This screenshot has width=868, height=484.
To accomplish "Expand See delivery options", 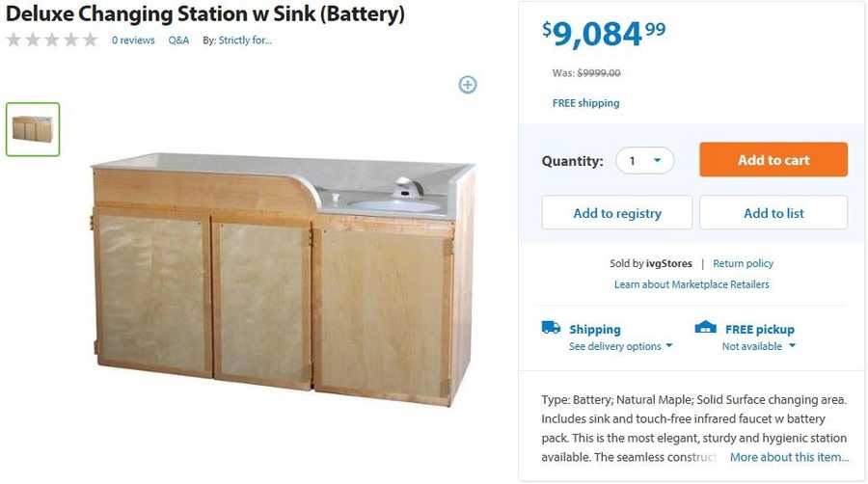I will tap(620, 346).
